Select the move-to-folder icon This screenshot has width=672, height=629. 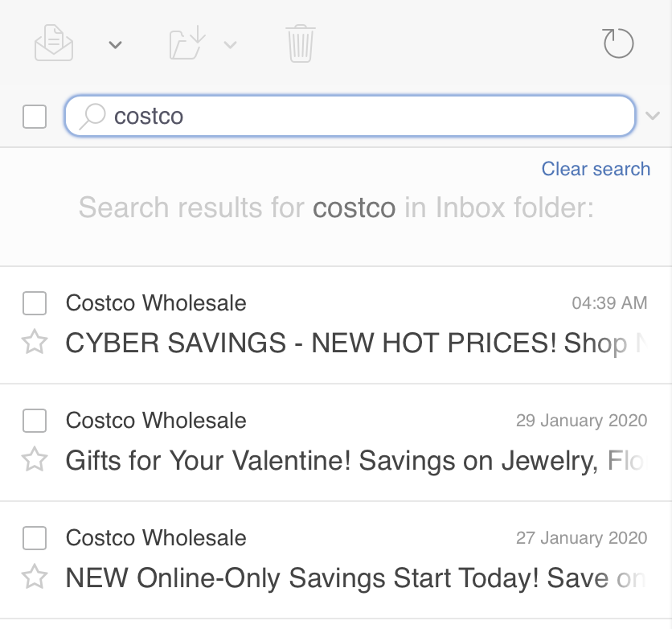point(186,44)
